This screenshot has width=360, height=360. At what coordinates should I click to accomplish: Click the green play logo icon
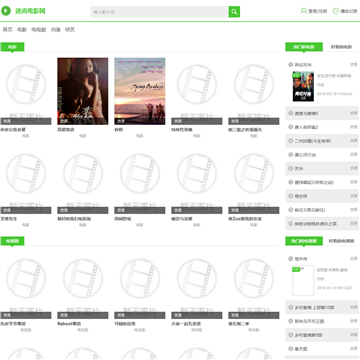point(6,11)
